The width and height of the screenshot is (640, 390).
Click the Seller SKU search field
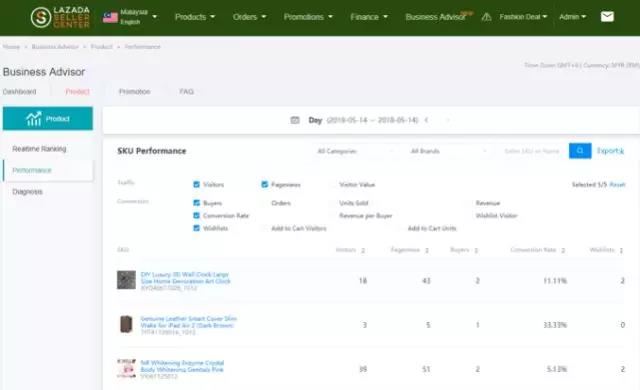click(x=532, y=151)
